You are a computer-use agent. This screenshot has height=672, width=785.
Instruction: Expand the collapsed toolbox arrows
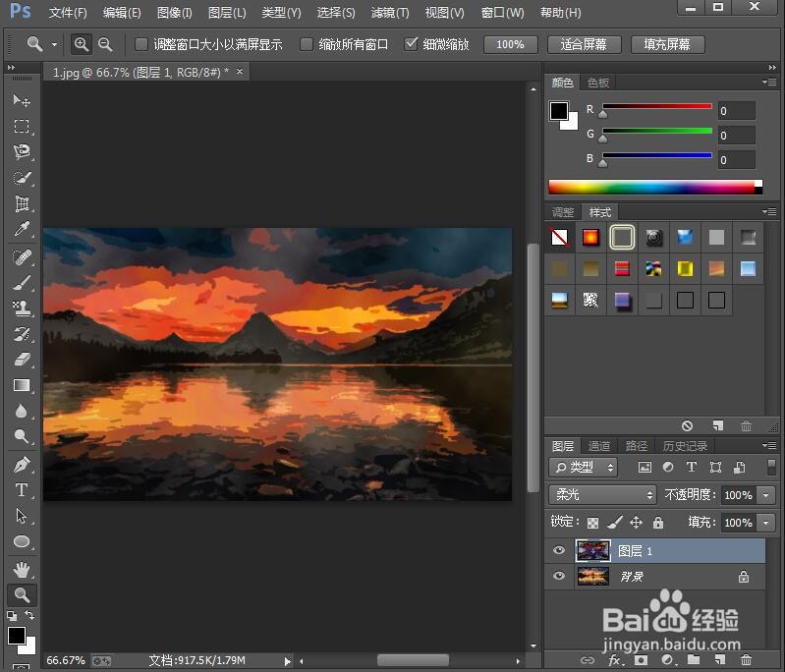[x=11, y=67]
